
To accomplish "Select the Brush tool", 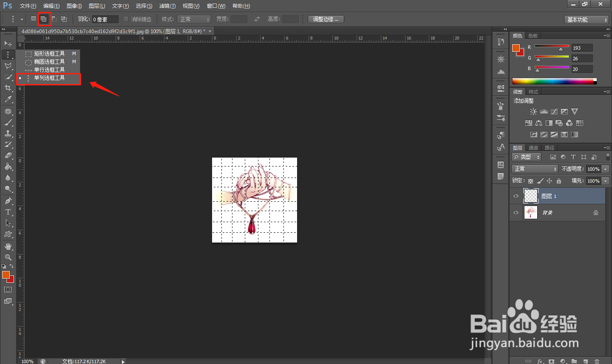I will pos(8,122).
